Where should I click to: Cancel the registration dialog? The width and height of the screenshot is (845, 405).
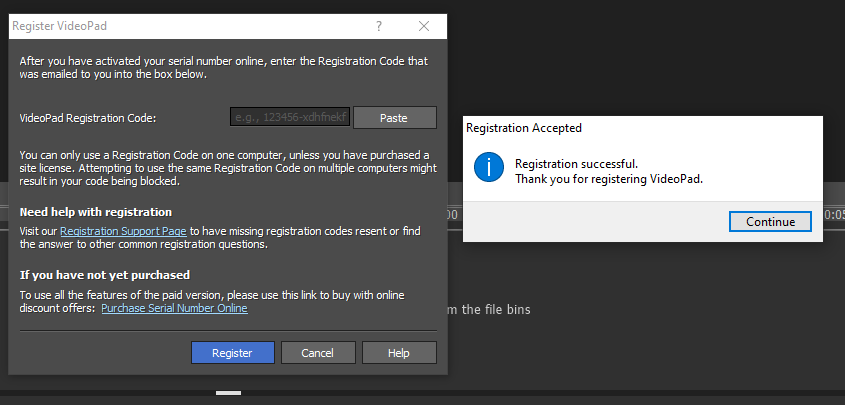pyautogui.click(x=317, y=352)
